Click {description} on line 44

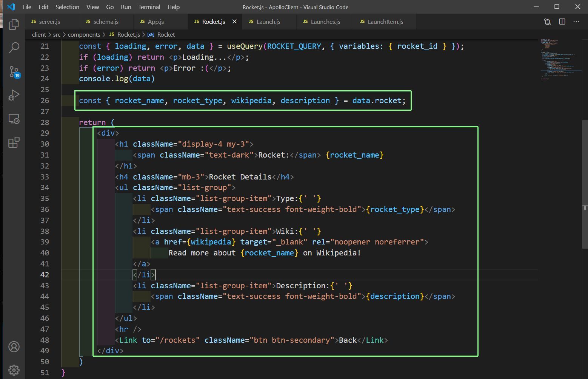[x=395, y=296]
